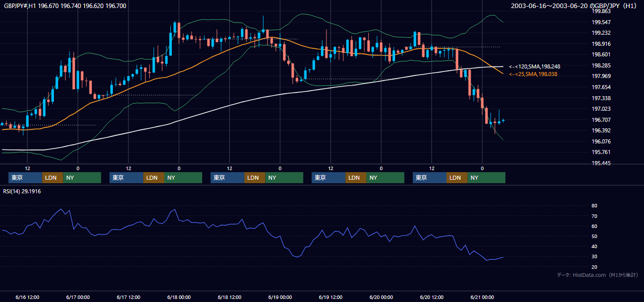Click the 196.076 price axis label
Viewport: 644px width, 302px height.
601,141
